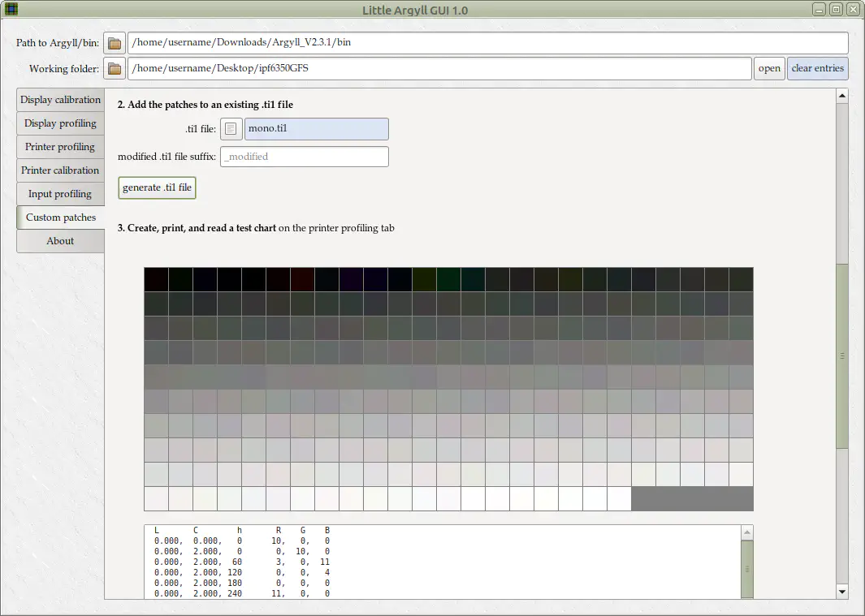This screenshot has height=616, width=865.
Task: Open the About tab
Action: point(61,241)
